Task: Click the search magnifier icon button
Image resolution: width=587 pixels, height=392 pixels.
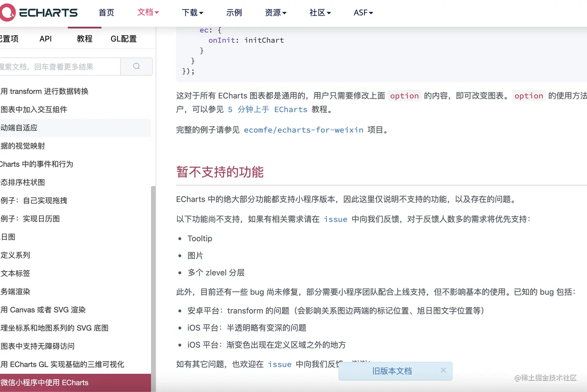Action: click(x=136, y=66)
